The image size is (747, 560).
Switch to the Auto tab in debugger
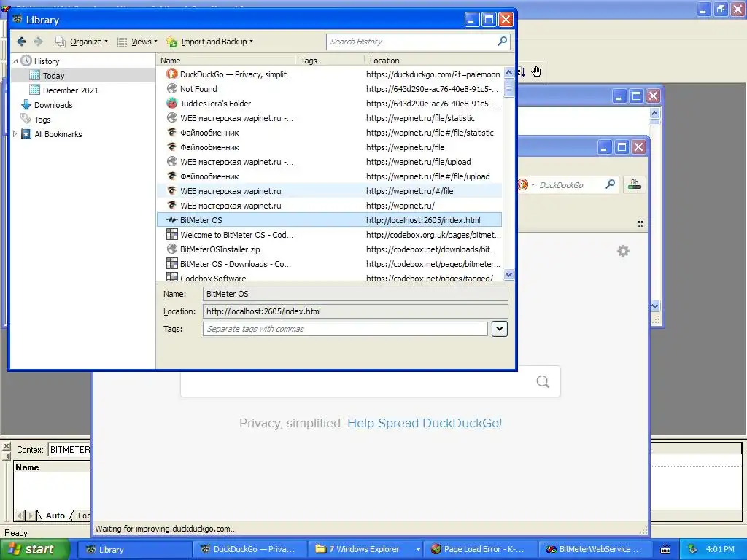(55, 516)
